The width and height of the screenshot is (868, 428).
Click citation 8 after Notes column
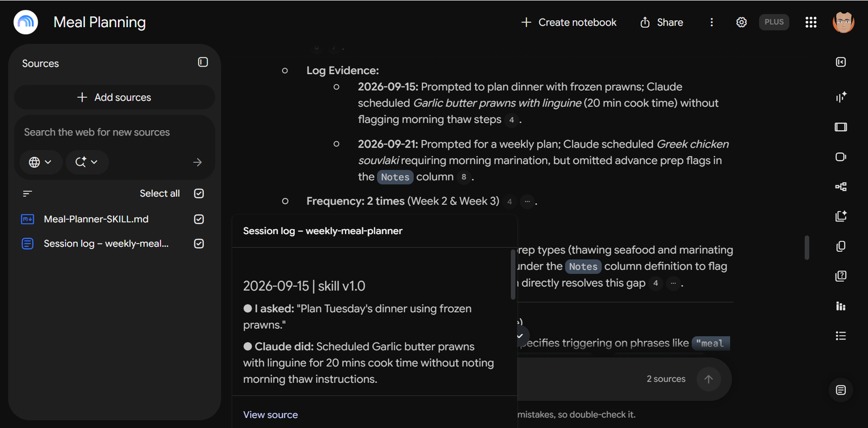click(x=464, y=178)
